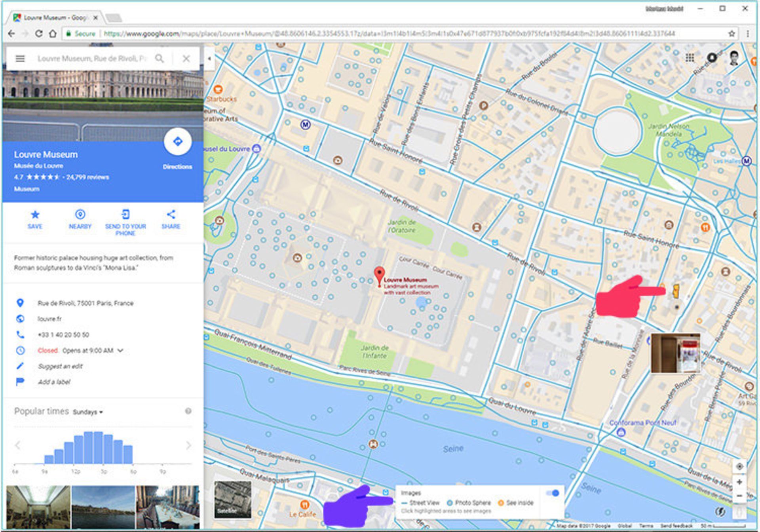760x532 pixels.
Task: Zoom in the map with plus
Action: 739,482
